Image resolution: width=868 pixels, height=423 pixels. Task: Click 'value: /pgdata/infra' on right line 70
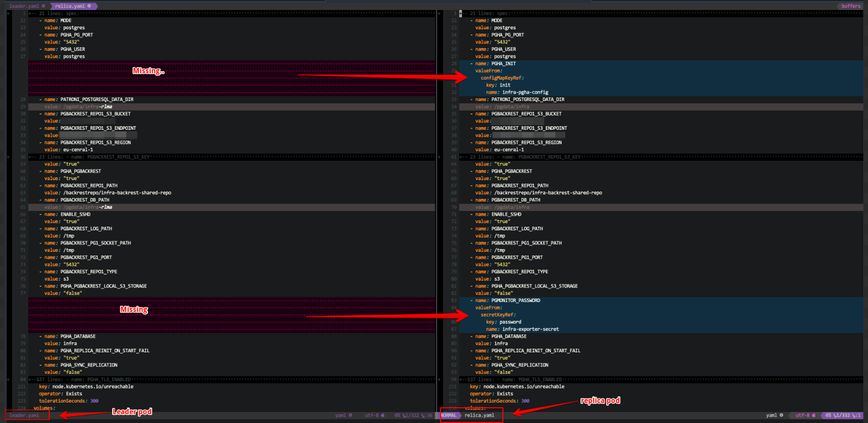(x=502, y=207)
